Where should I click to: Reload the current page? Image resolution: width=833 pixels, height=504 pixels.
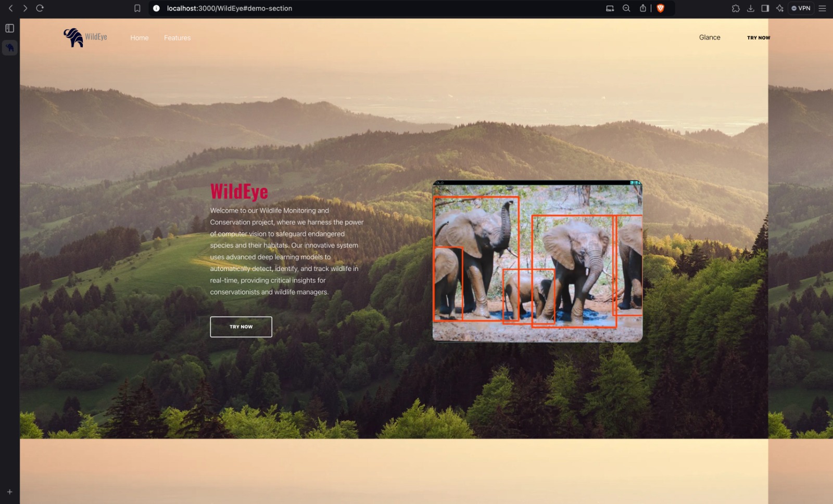[40, 8]
